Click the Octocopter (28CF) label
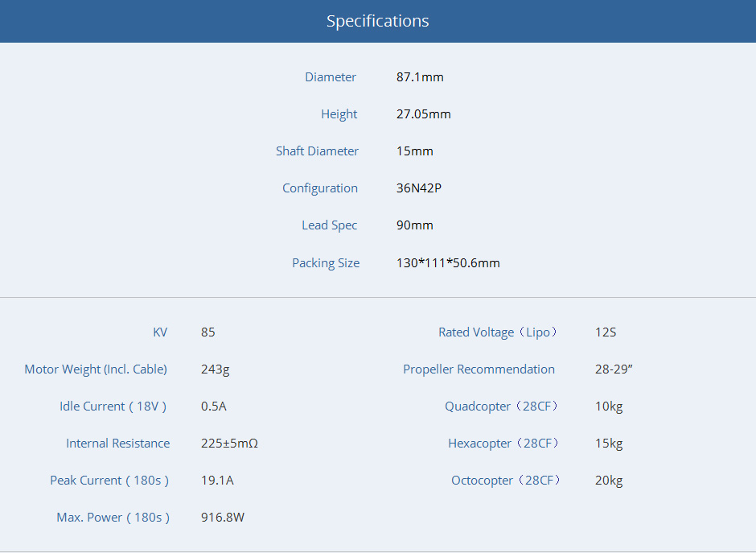The width and height of the screenshot is (756, 553). point(505,481)
